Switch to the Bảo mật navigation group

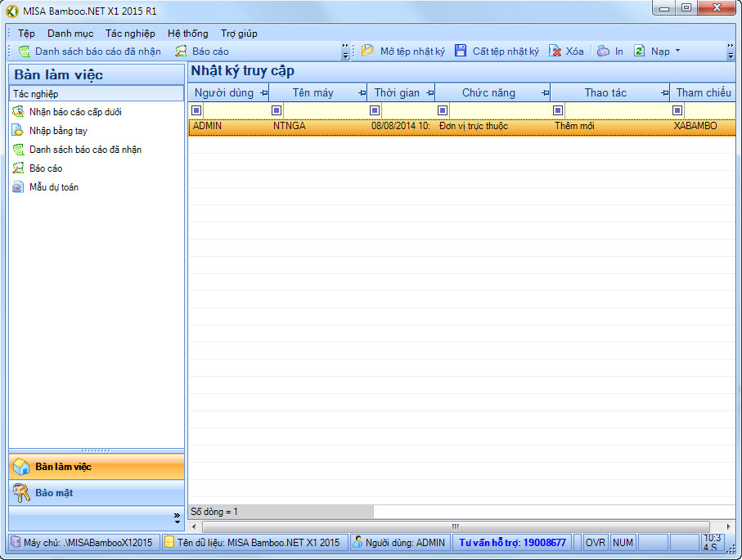[97, 493]
